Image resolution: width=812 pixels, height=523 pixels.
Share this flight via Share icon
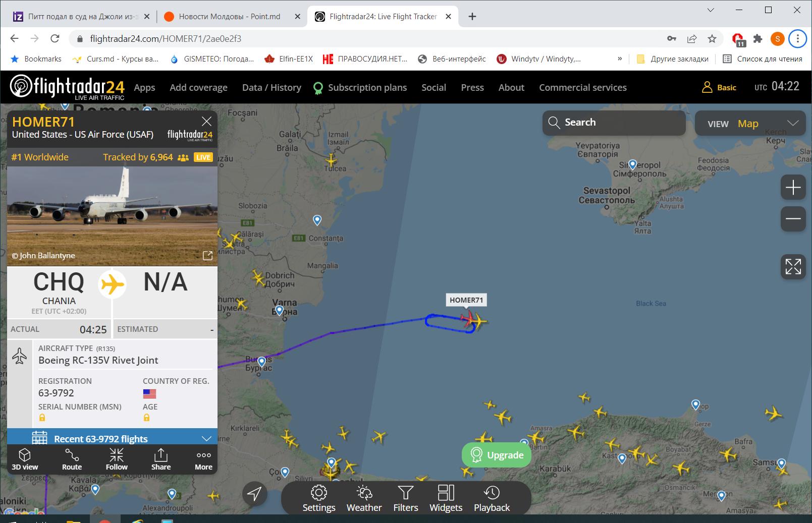[161, 459]
